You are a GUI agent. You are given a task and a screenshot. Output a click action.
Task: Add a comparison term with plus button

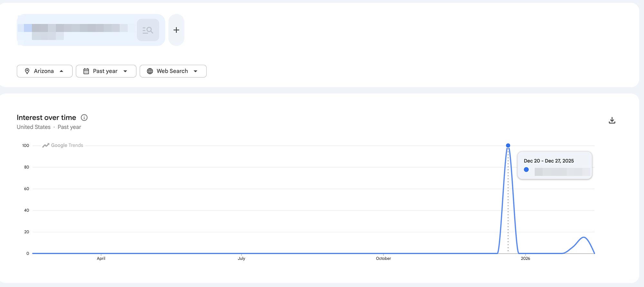(x=176, y=30)
